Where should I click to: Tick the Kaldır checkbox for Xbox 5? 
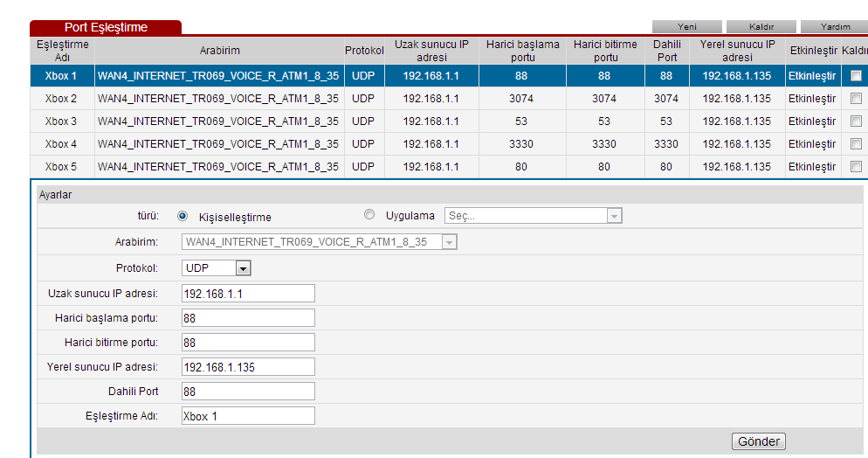(856, 167)
